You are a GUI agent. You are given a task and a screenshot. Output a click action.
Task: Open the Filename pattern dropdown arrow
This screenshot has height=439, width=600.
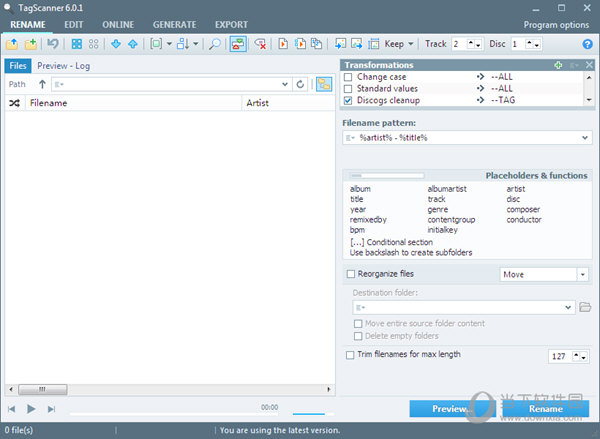pos(585,138)
